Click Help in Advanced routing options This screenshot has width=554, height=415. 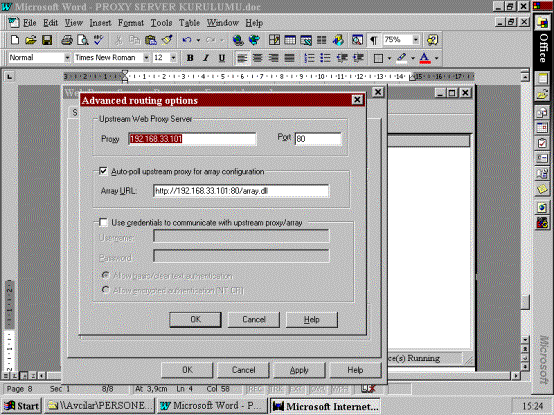pyautogui.click(x=312, y=320)
